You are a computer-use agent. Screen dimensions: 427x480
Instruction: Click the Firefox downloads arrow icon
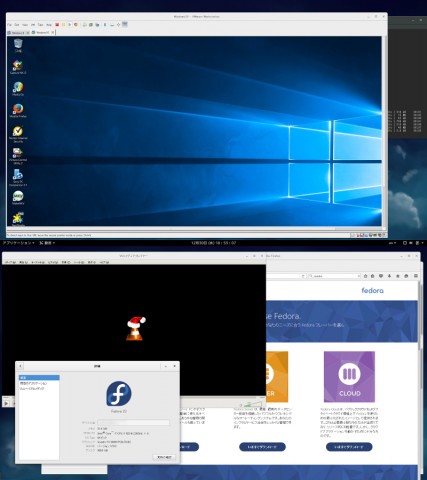click(x=389, y=276)
